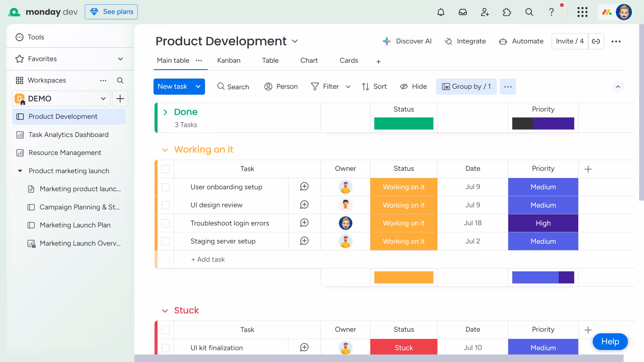Select all tasks in Stuck group

point(166,330)
